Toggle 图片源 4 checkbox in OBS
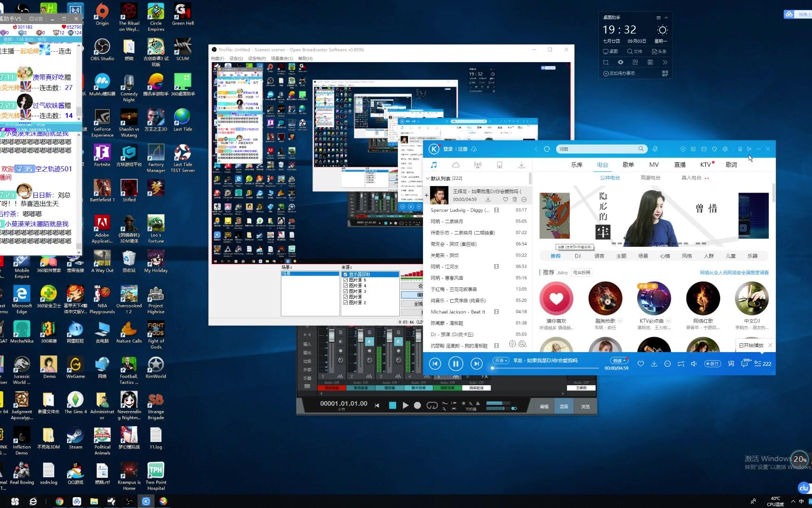Viewport: 812px width, 508px height. pyautogui.click(x=345, y=285)
